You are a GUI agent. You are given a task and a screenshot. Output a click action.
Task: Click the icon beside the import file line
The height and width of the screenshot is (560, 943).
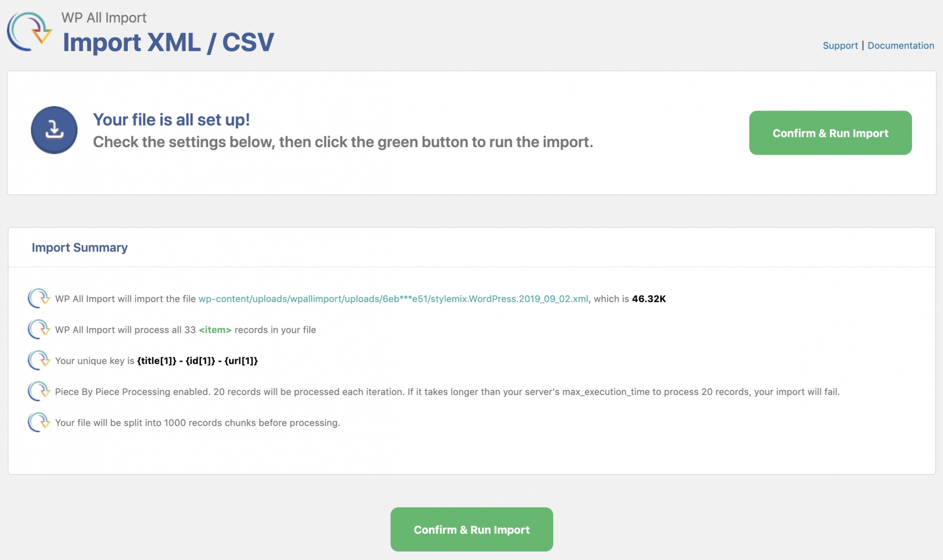[39, 299]
